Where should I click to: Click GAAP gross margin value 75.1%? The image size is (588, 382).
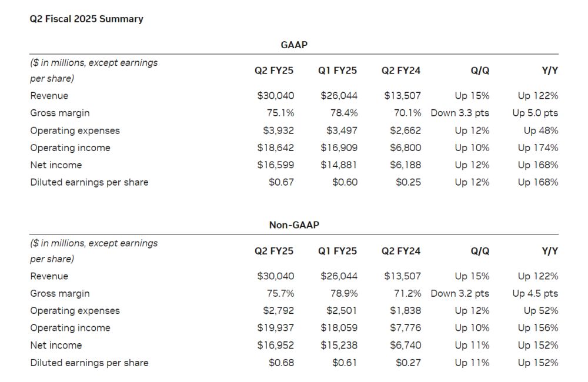[280, 113]
